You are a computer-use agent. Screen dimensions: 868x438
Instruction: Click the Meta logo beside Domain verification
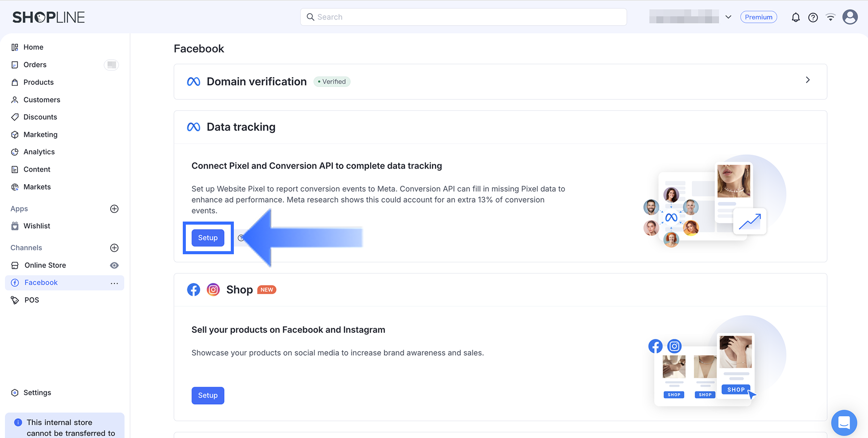[x=194, y=82]
